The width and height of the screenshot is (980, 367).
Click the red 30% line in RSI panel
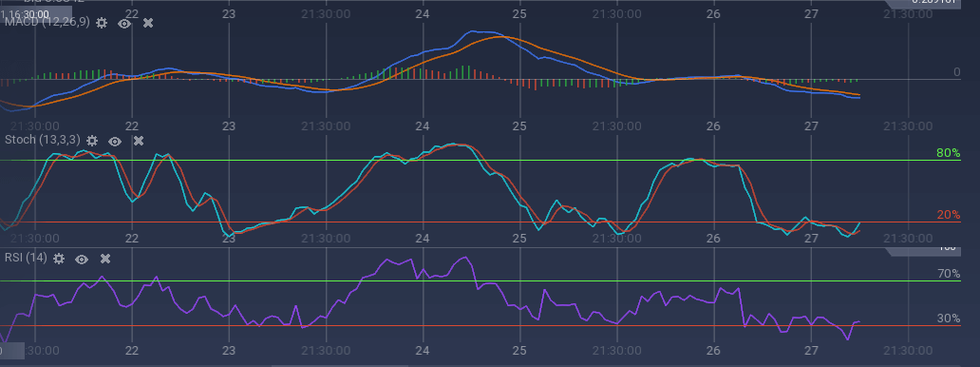(x=480, y=326)
